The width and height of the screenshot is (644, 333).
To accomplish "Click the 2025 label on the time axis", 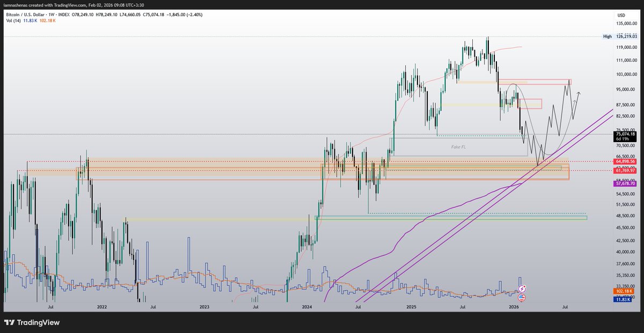I will click(411, 307).
